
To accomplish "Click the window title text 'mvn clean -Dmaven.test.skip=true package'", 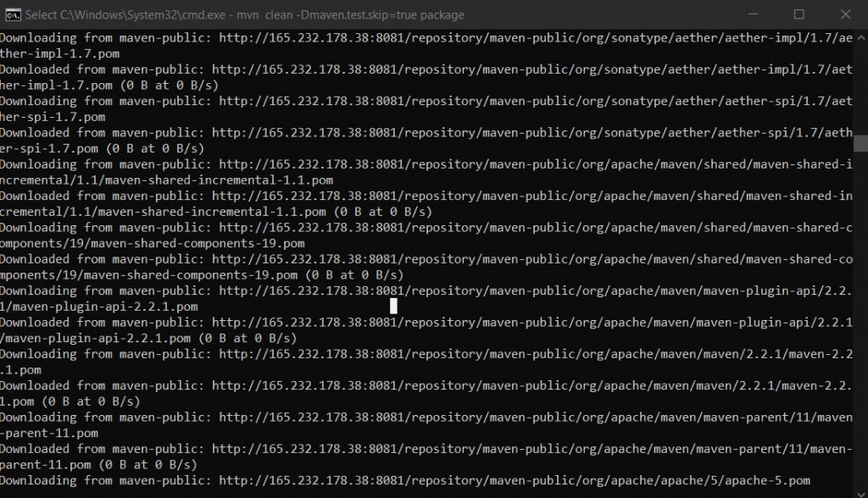I will click(x=350, y=15).
